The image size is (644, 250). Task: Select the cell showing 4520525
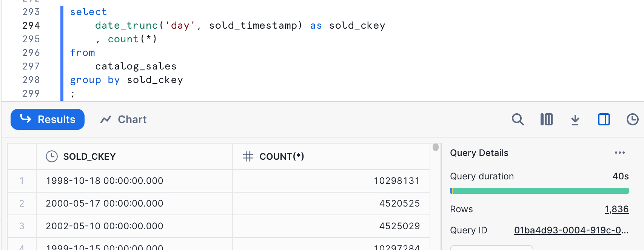(x=399, y=204)
